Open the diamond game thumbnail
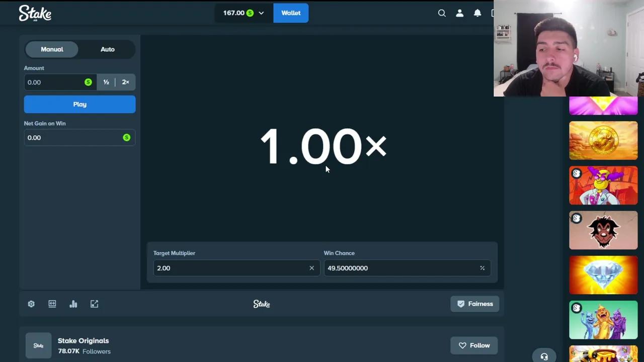This screenshot has height=362, width=644. pyautogui.click(x=603, y=275)
